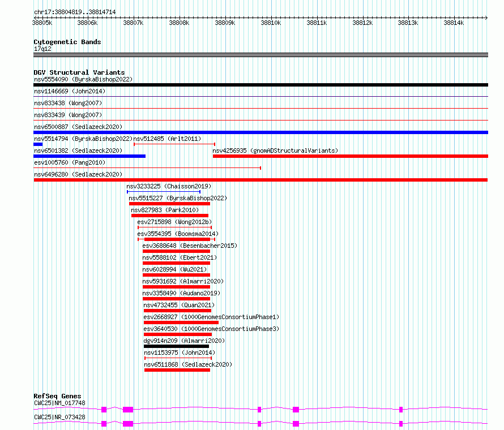The height and width of the screenshot is (430, 504).
Task: Click the blue nsv6500887 variant bar
Action: coord(260,132)
